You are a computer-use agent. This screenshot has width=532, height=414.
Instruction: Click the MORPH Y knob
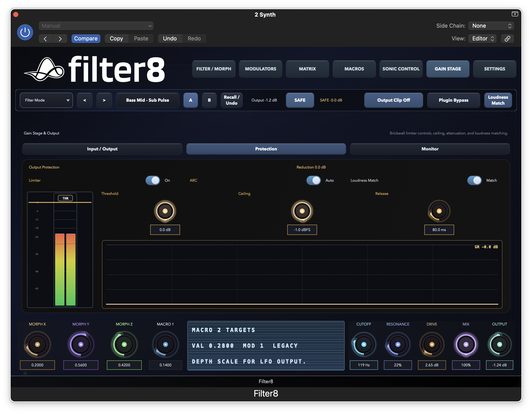click(x=81, y=344)
